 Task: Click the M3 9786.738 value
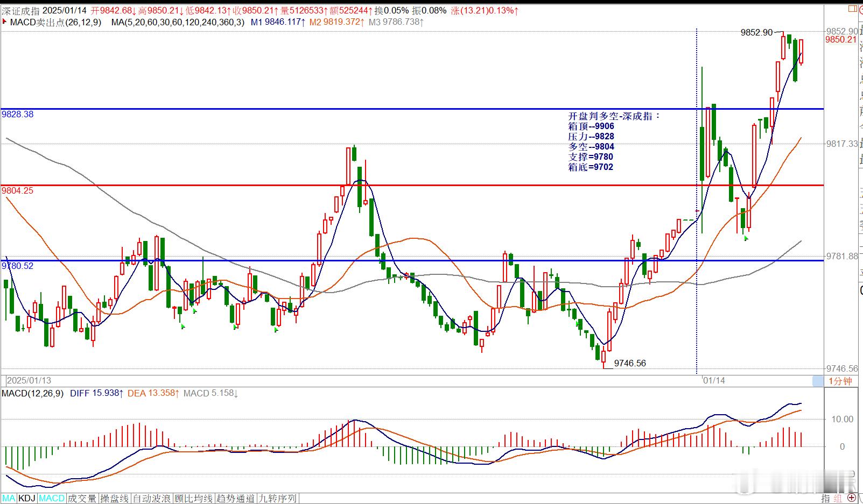click(396, 22)
